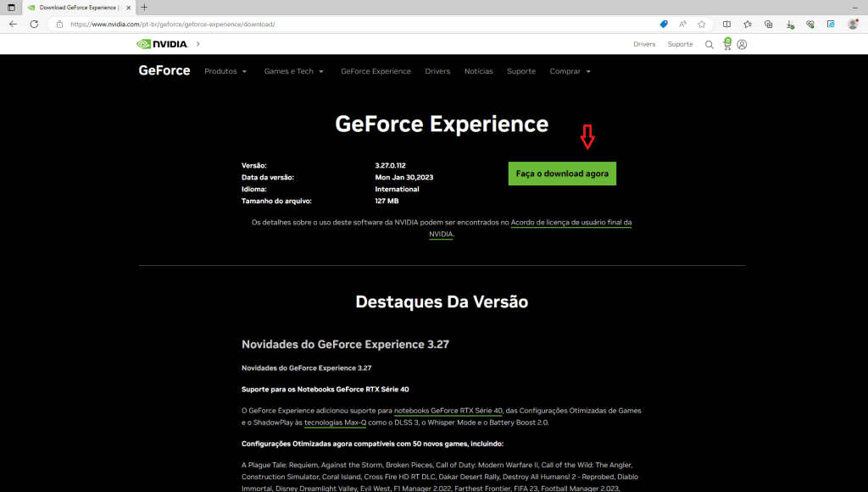868x492 pixels.
Task: Open the NVIDIA shopping cart
Action: coord(726,44)
